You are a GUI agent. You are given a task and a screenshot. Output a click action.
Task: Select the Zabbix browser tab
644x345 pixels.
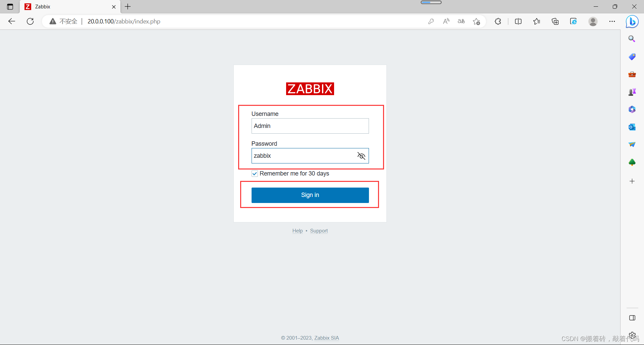[70, 7]
